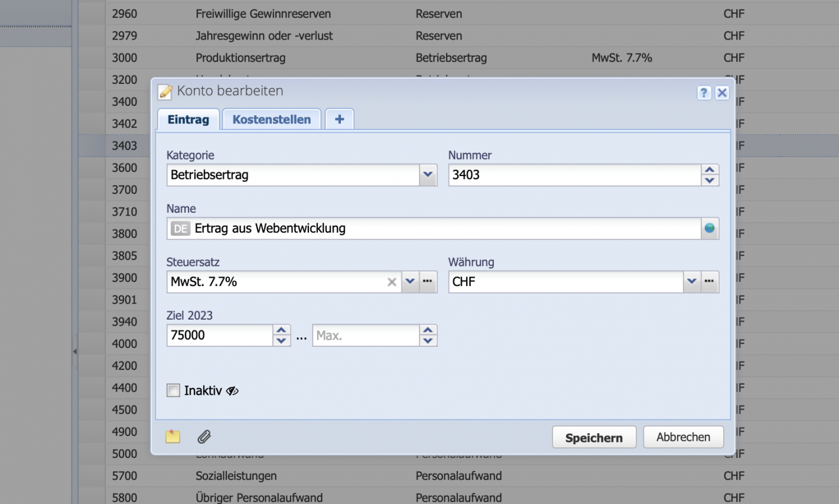Click the globe icon for Name translations
This screenshot has width=839, height=504.
(709, 228)
